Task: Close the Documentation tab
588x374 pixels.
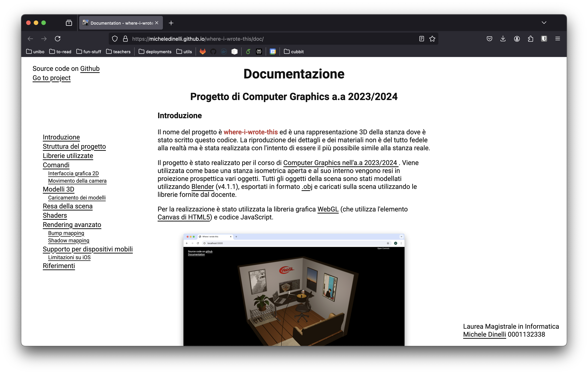Action: pyautogui.click(x=157, y=23)
